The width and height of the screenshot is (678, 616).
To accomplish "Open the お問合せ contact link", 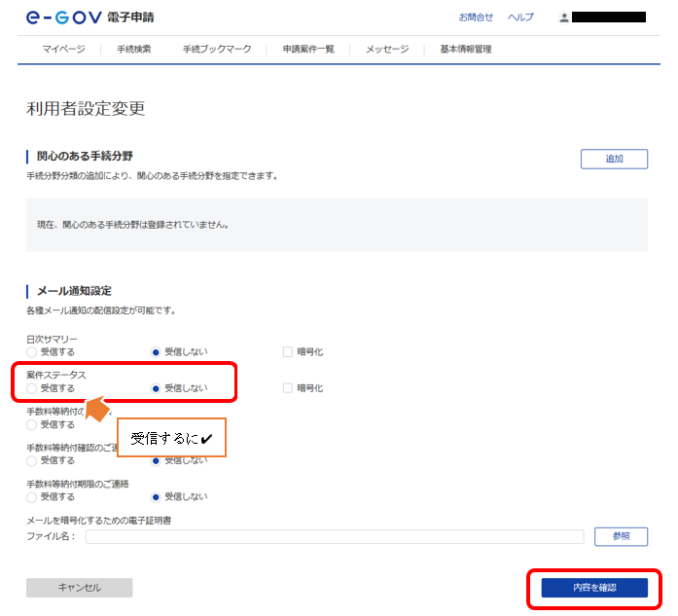I will tap(476, 18).
